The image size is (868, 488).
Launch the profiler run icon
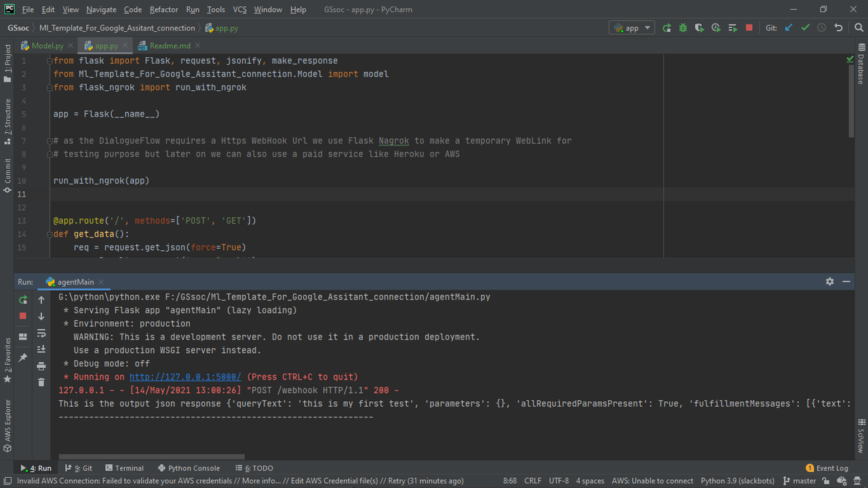[x=716, y=28]
